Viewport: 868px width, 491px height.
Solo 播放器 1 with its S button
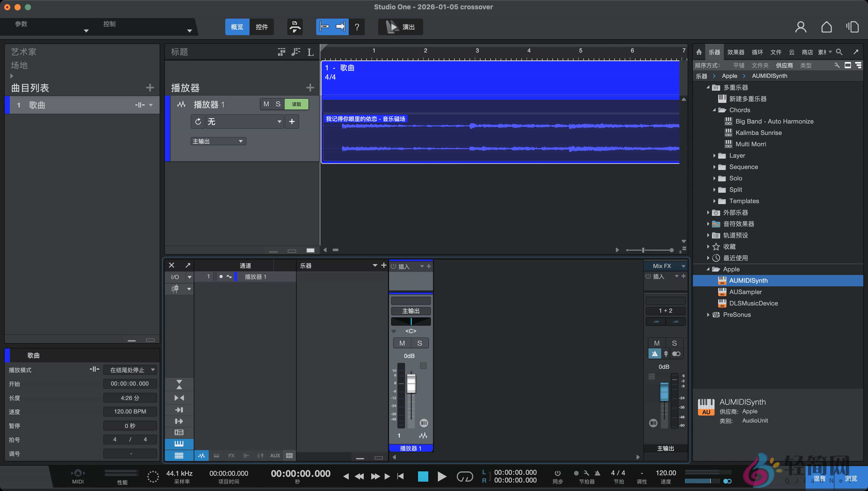(278, 104)
